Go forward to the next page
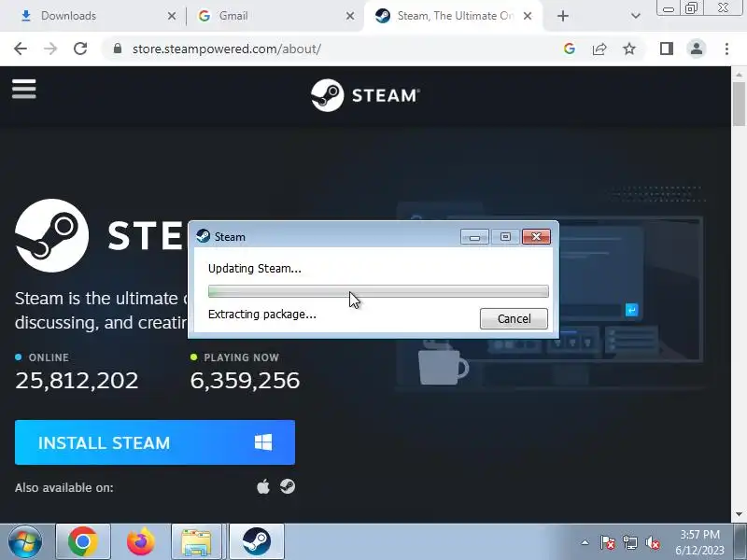Image resolution: width=747 pixels, height=560 pixels. tap(50, 49)
